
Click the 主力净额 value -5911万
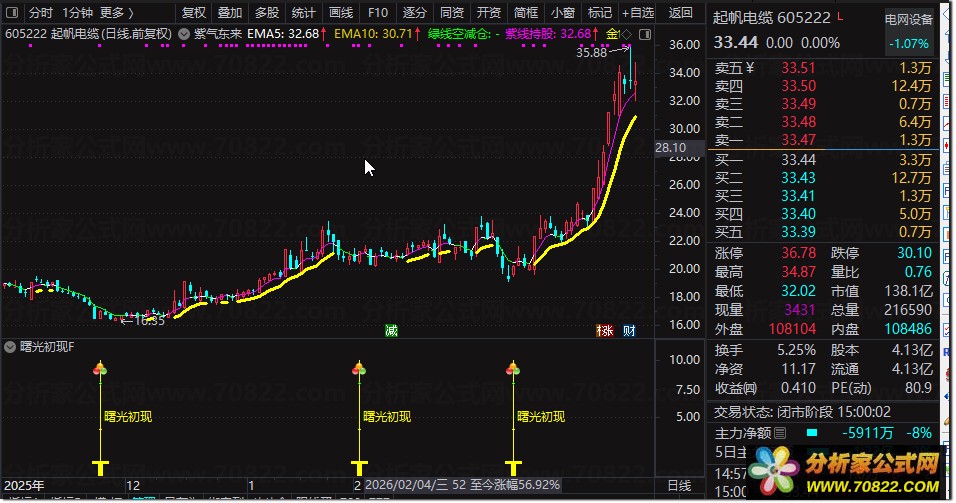[x=868, y=433]
